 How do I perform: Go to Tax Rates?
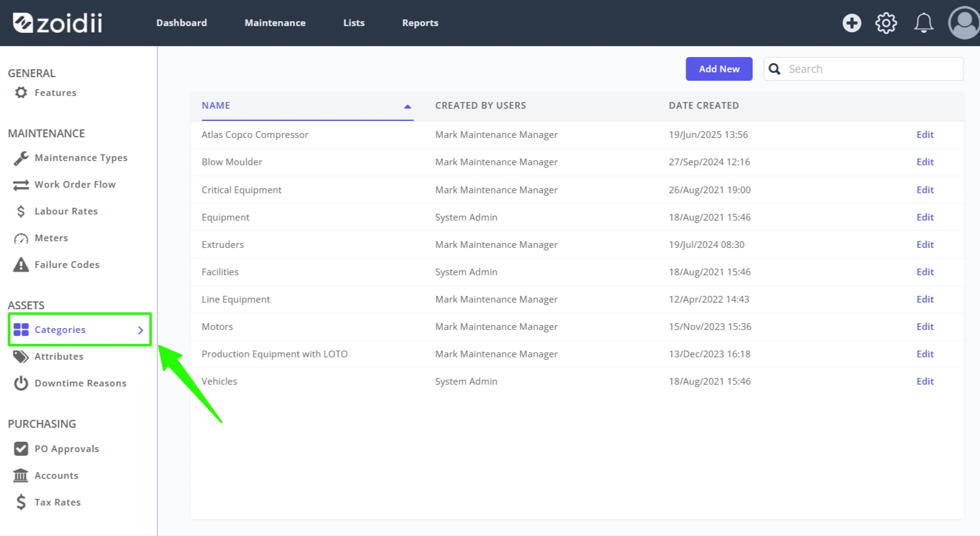(x=57, y=503)
